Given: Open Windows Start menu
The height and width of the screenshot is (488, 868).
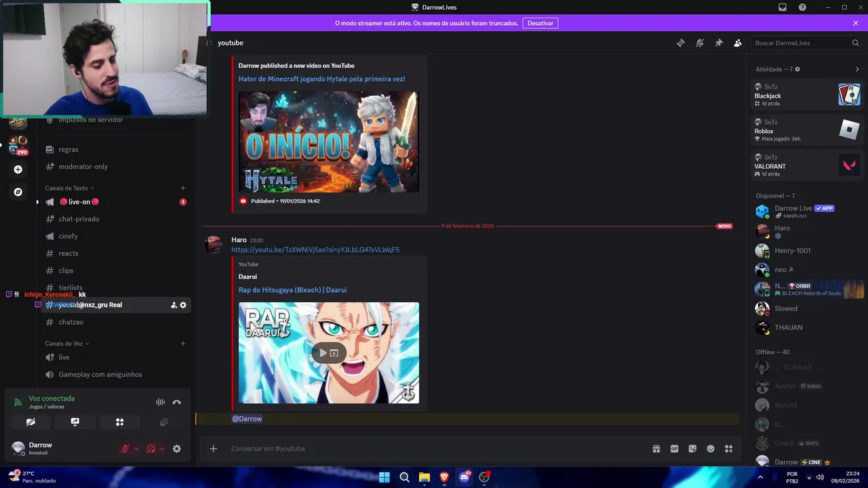Looking at the screenshot, I should click(x=384, y=477).
